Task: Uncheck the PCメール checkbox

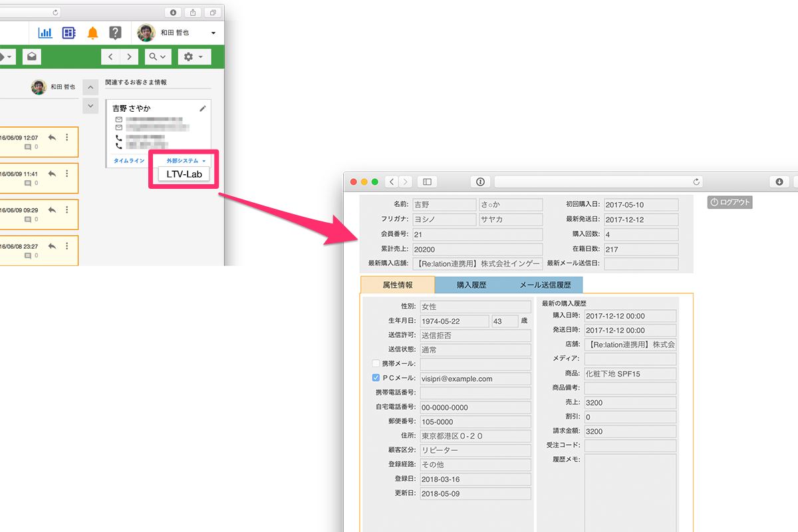Action: click(376, 378)
